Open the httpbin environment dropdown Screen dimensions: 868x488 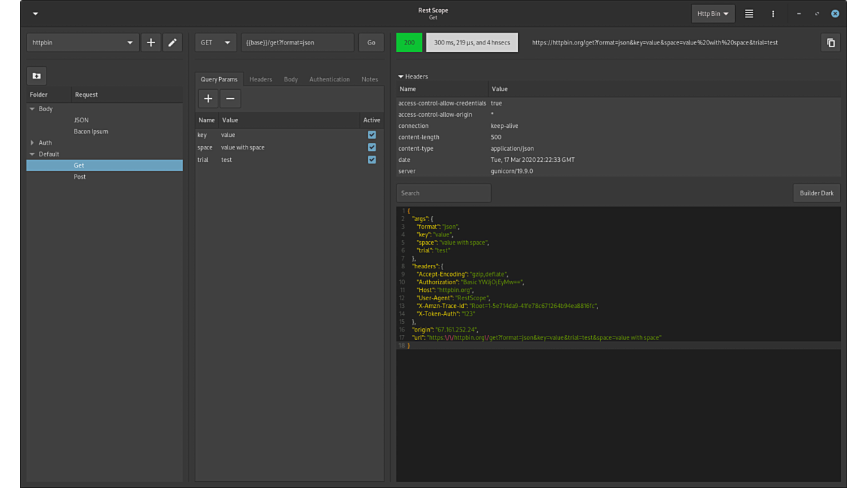click(83, 42)
